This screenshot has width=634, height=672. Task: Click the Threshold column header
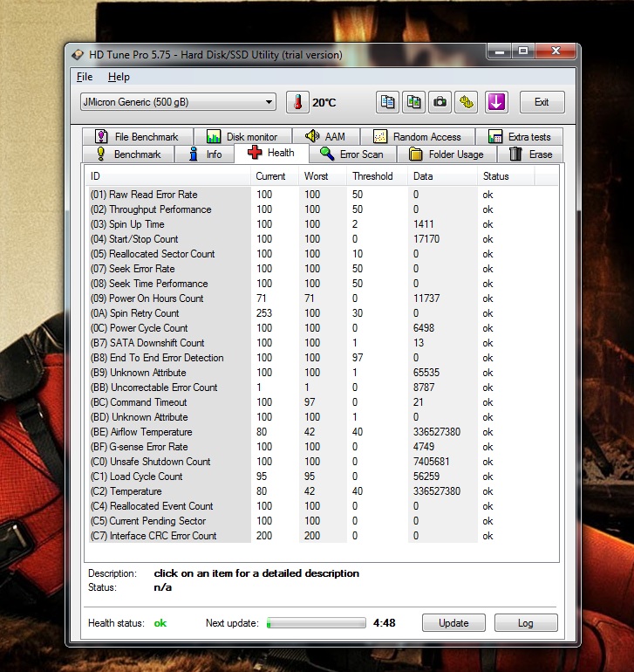tap(377, 176)
